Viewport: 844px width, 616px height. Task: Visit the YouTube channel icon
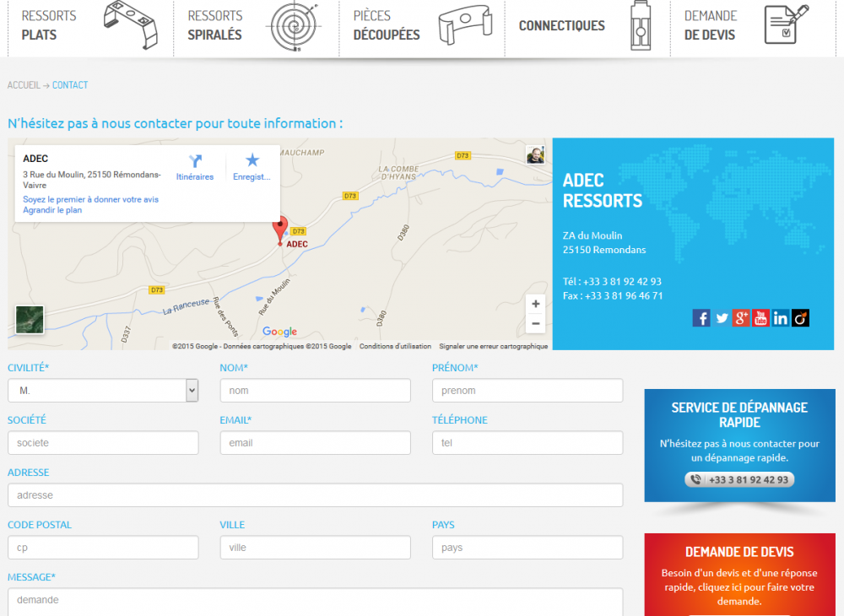(x=761, y=318)
